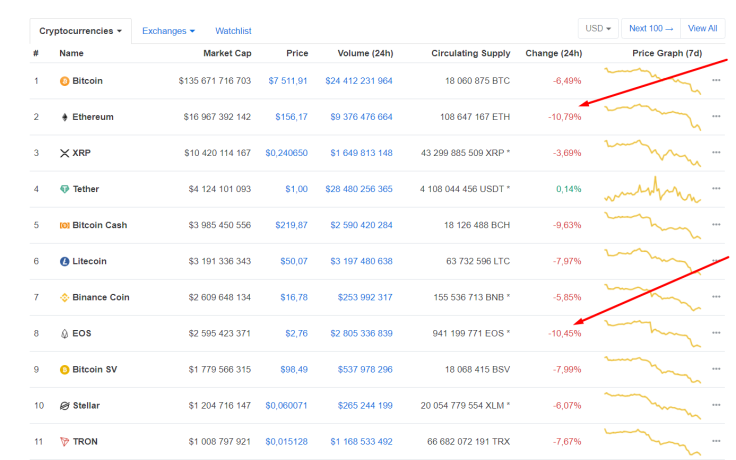Switch to the Watchlist tab

coord(233,31)
